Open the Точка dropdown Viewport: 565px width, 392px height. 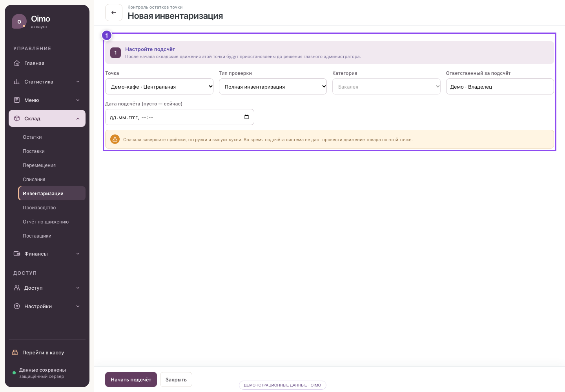(159, 87)
